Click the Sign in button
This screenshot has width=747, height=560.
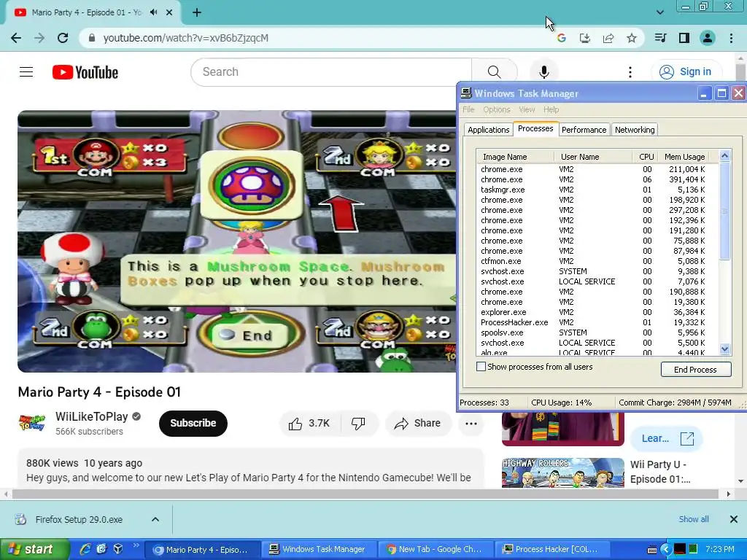coord(686,72)
